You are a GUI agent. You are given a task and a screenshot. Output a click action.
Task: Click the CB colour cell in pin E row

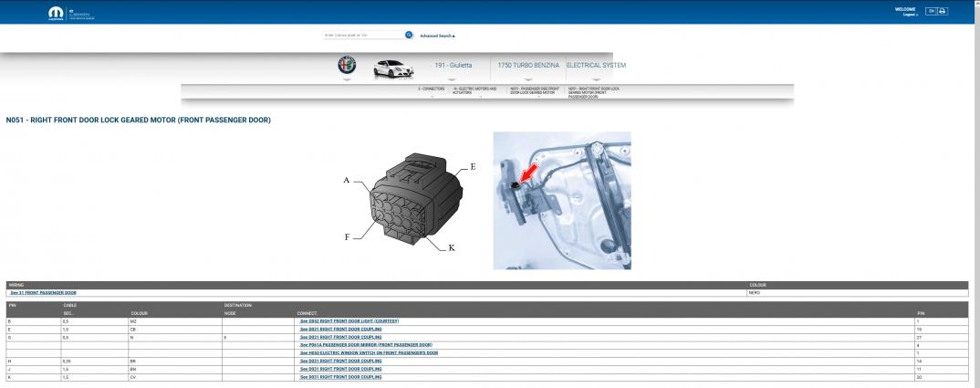point(175,330)
